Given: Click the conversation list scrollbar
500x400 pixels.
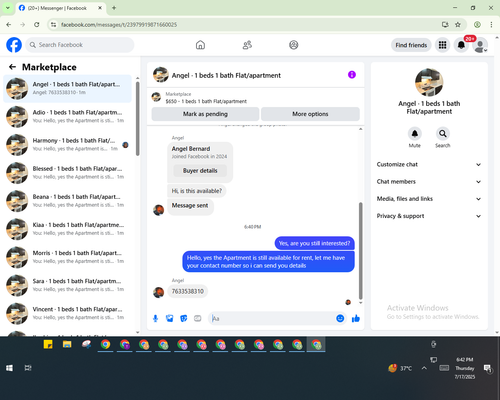Looking at the screenshot, I should click(x=137, y=118).
